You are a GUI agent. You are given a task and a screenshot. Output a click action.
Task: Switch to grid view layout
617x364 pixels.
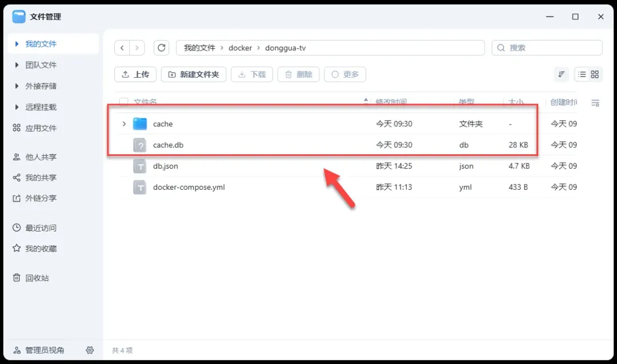coord(595,74)
